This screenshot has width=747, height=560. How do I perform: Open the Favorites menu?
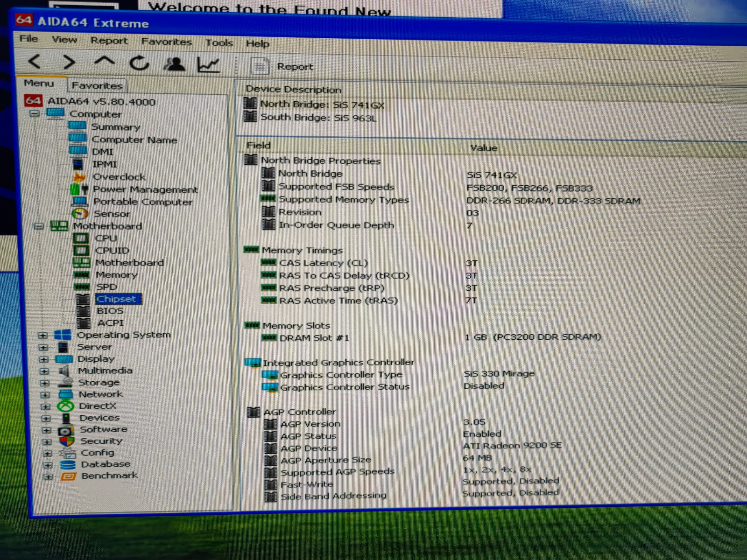[x=166, y=42]
